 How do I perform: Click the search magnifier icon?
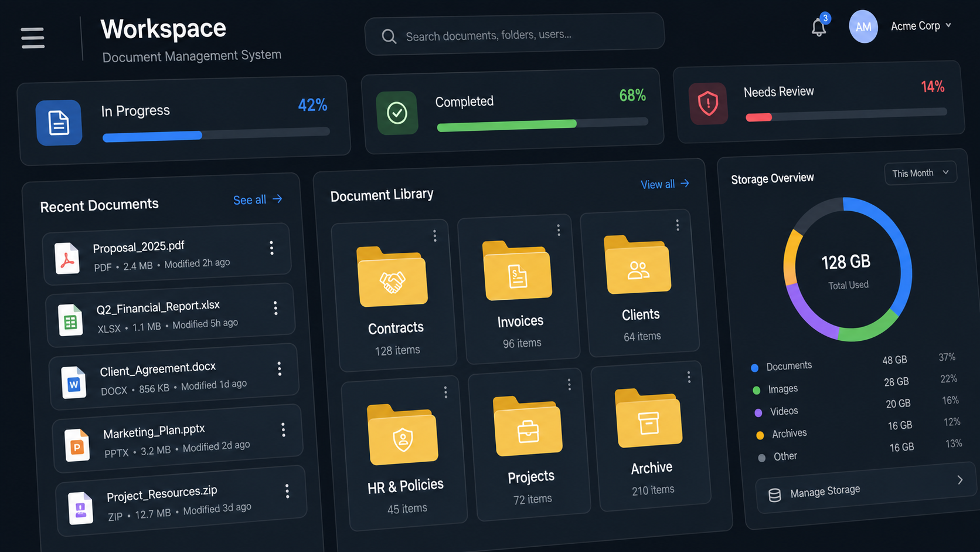click(x=389, y=36)
